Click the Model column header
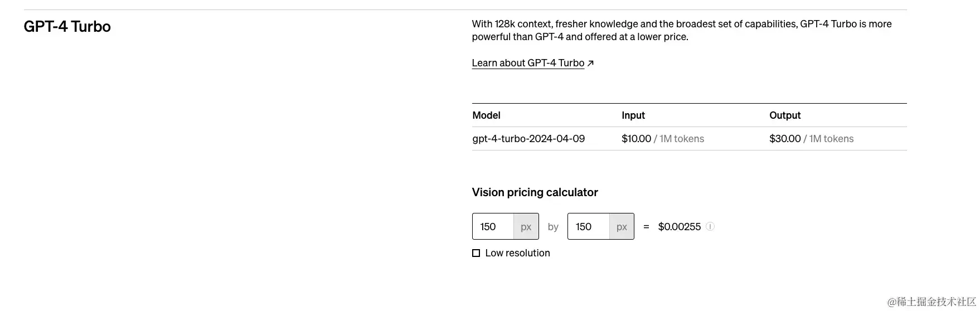980x311 pixels. 486,115
